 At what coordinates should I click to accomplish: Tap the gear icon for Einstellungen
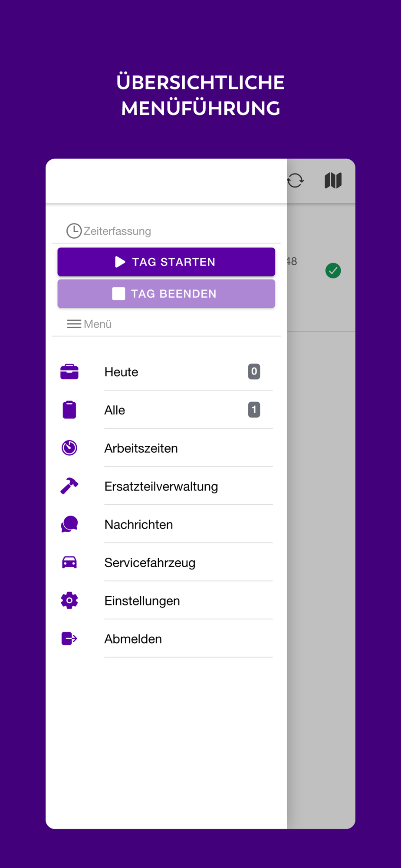(x=69, y=601)
